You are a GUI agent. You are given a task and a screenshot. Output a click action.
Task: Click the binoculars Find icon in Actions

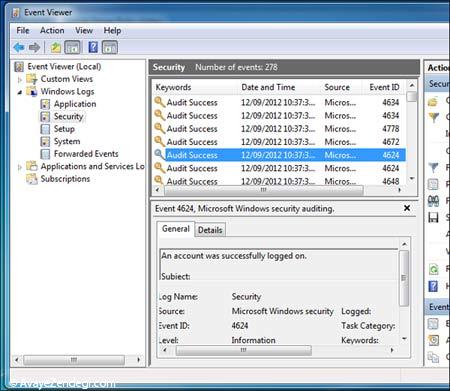click(x=433, y=200)
